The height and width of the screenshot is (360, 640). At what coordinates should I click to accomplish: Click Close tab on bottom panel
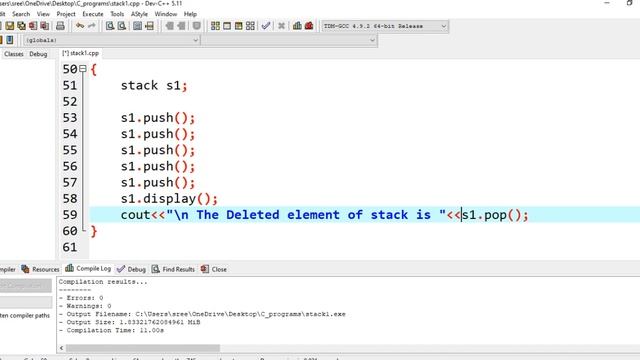point(214,269)
